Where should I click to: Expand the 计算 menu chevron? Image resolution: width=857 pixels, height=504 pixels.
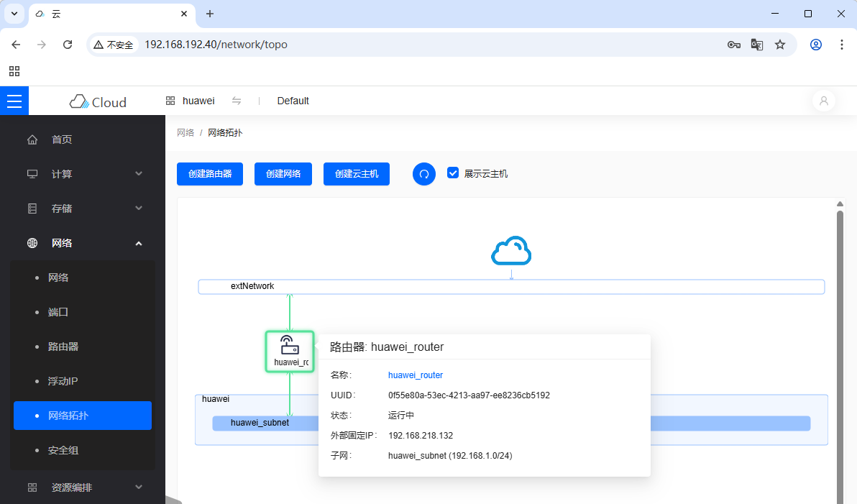[139, 174]
